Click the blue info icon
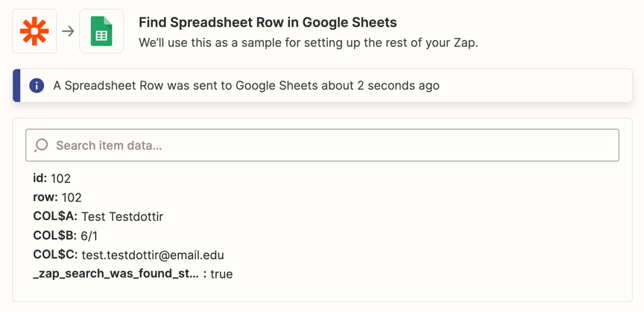 (x=37, y=86)
